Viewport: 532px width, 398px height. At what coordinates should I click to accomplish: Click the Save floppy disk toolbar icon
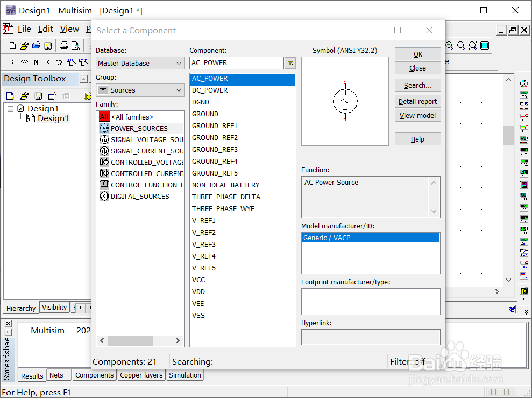(x=48, y=45)
